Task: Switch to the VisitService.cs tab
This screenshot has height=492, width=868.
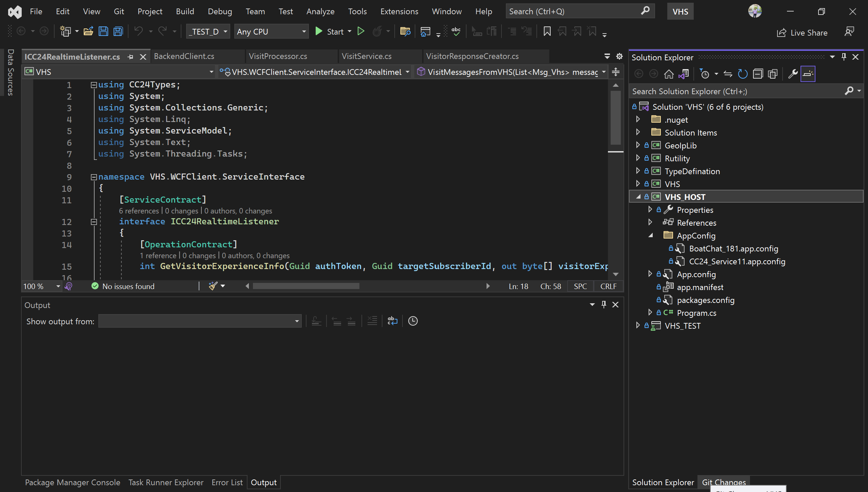Action: coord(367,56)
